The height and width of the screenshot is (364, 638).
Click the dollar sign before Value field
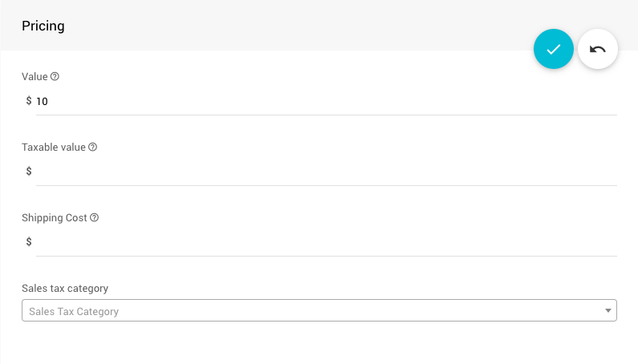29,101
